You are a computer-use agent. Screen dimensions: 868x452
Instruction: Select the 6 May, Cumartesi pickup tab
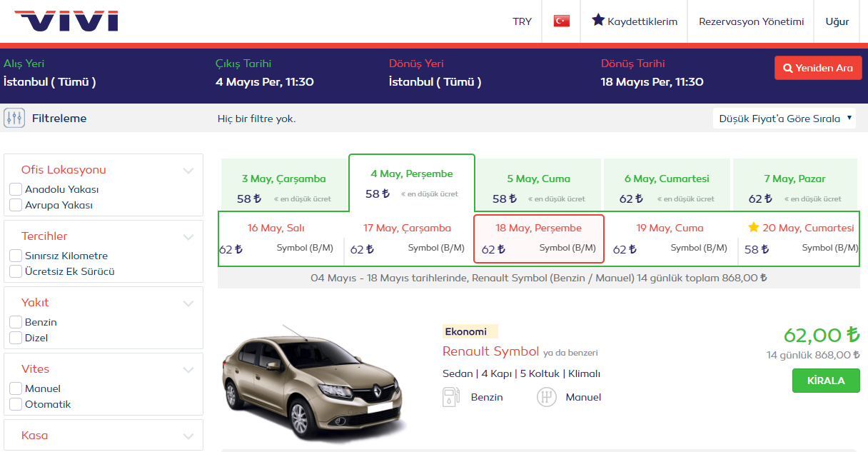667,185
